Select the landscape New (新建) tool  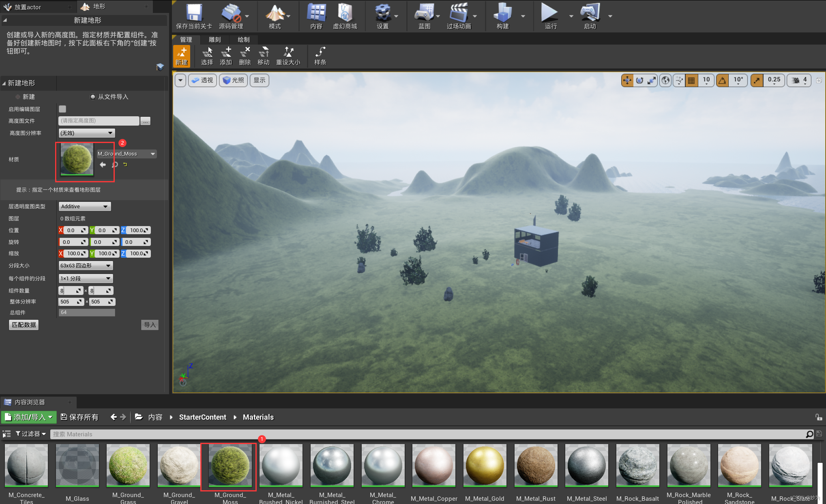(x=182, y=56)
